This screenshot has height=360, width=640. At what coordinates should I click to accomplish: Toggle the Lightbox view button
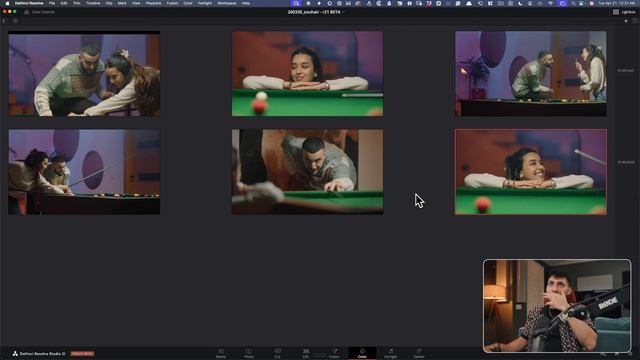coord(624,12)
